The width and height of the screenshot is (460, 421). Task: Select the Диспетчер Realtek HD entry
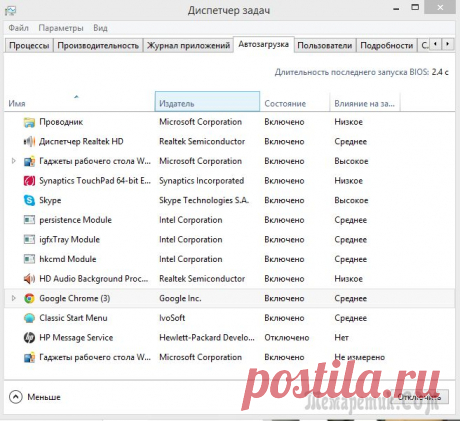[81, 142]
